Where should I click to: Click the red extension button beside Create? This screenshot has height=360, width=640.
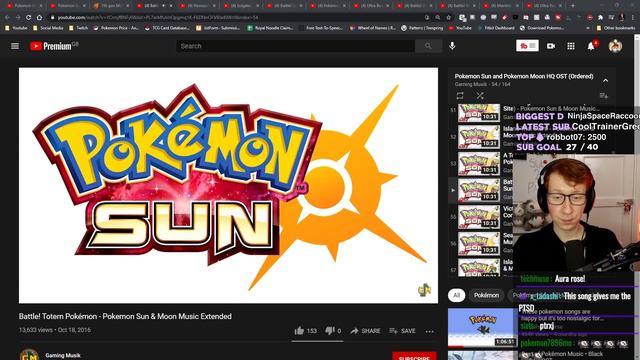tap(527, 46)
